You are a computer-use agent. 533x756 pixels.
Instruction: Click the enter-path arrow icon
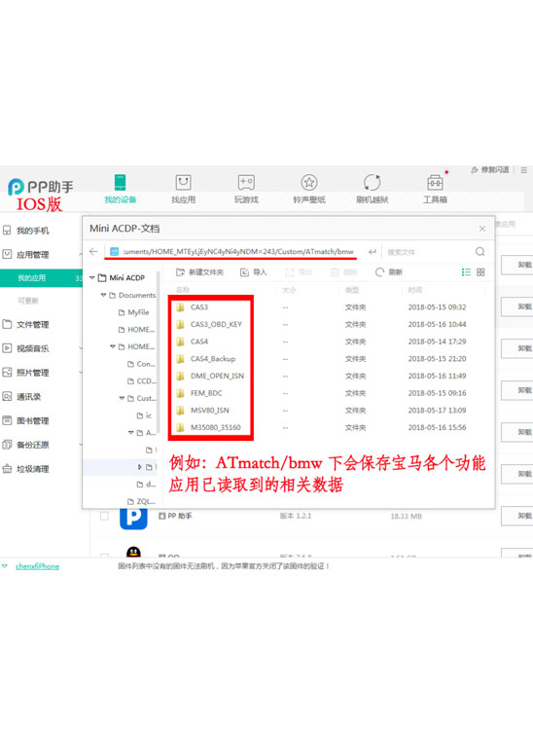coord(373,251)
